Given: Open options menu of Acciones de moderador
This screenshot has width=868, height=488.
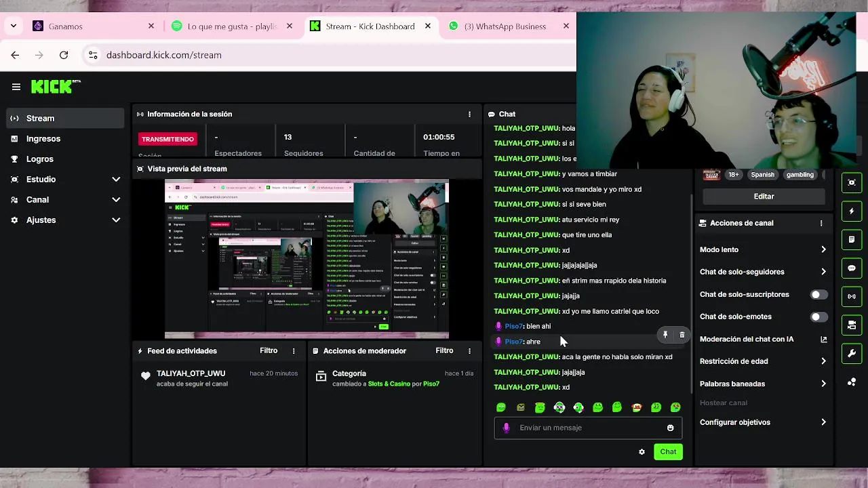Looking at the screenshot, I should 469,351.
